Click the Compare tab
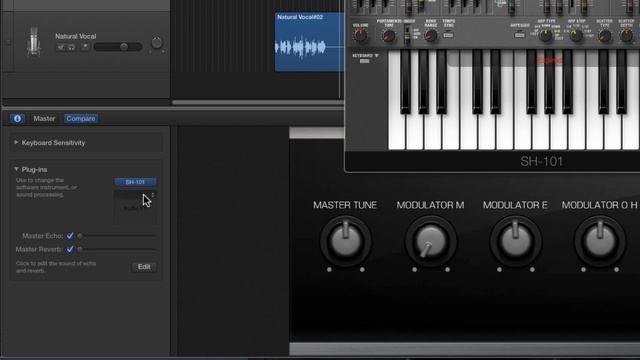Screen dimensions: 640x360 81,118
